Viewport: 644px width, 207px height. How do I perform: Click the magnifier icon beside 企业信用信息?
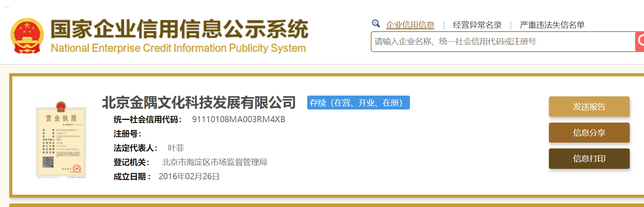point(376,24)
